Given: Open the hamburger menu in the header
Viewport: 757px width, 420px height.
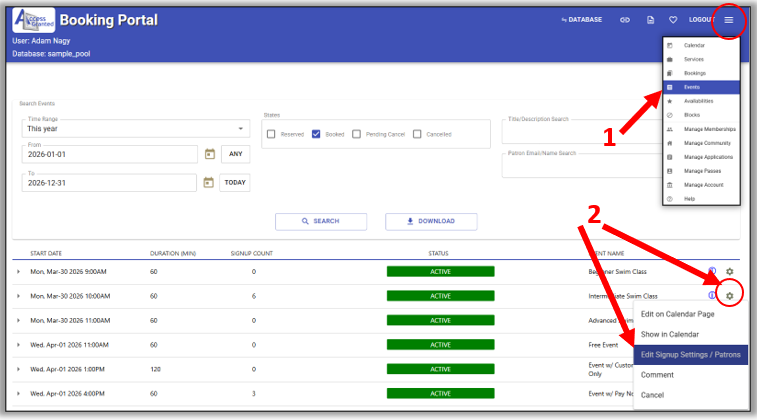Looking at the screenshot, I should click(730, 20).
